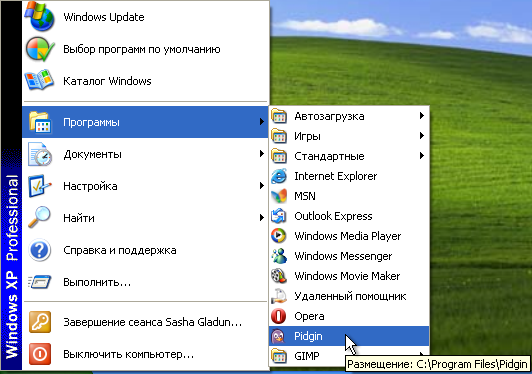The height and width of the screenshot is (374, 532).
Task: Click the Windows Update globe icon
Action: click(40, 16)
